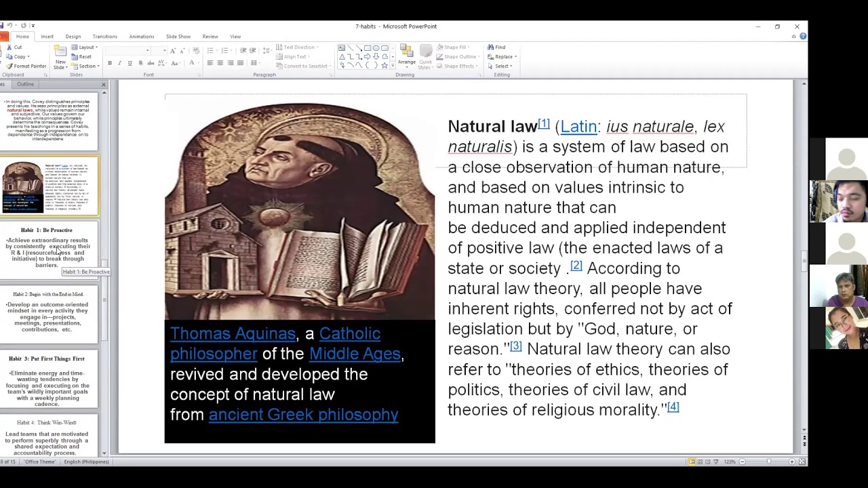Image resolution: width=868 pixels, height=488 pixels.
Task: Pick the 5-Point Star shape
Action: (x=384, y=66)
